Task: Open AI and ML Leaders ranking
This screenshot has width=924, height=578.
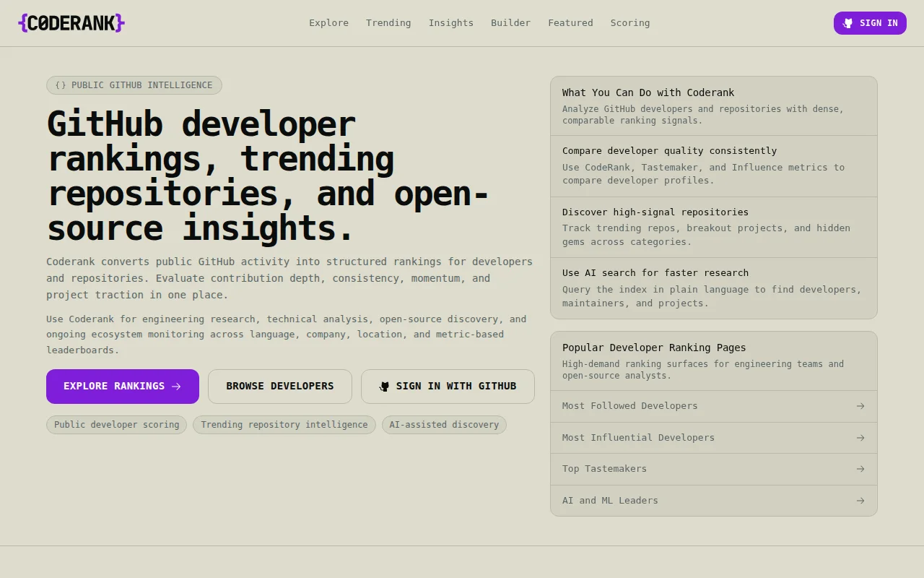Action: click(x=714, y=501)
